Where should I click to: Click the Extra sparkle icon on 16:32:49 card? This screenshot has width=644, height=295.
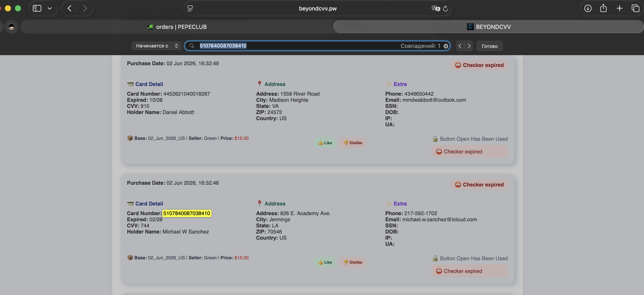(389, 84)
